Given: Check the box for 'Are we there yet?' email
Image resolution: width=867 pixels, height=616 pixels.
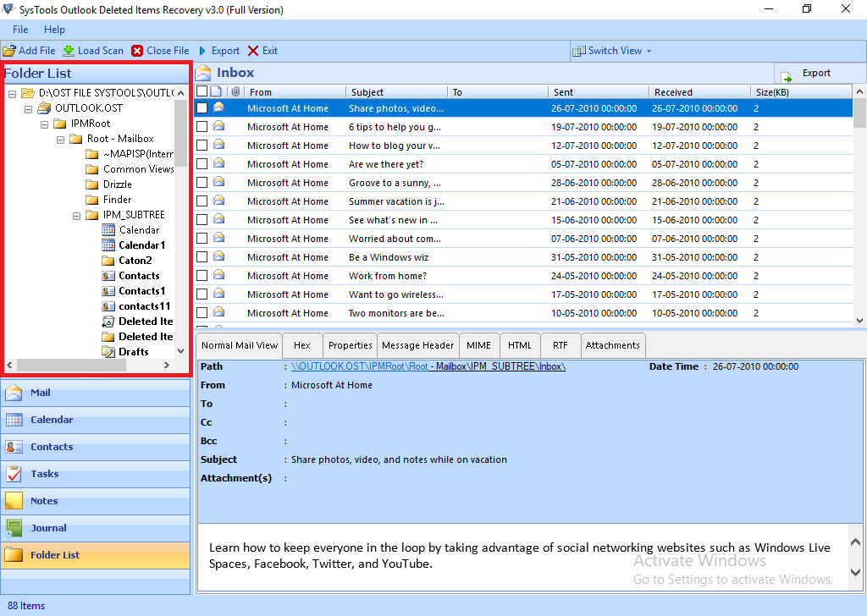Looking at the screenshot, I should pyautogui.click(x=202, y=164).
